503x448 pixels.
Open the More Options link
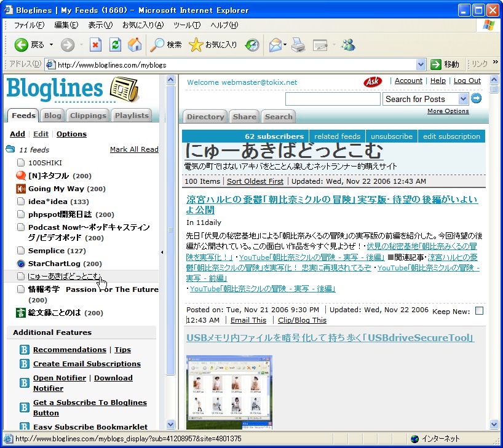[448, 111]
